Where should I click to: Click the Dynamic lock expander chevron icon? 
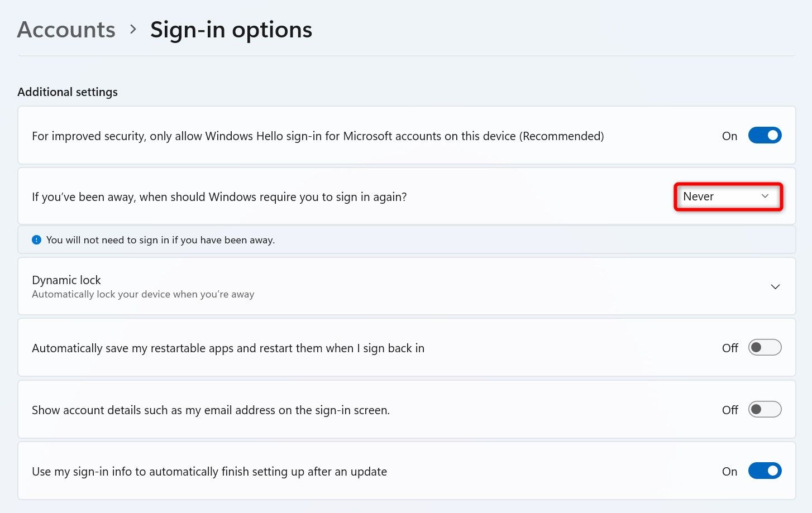pyautogui.click(x=775, y=286)
